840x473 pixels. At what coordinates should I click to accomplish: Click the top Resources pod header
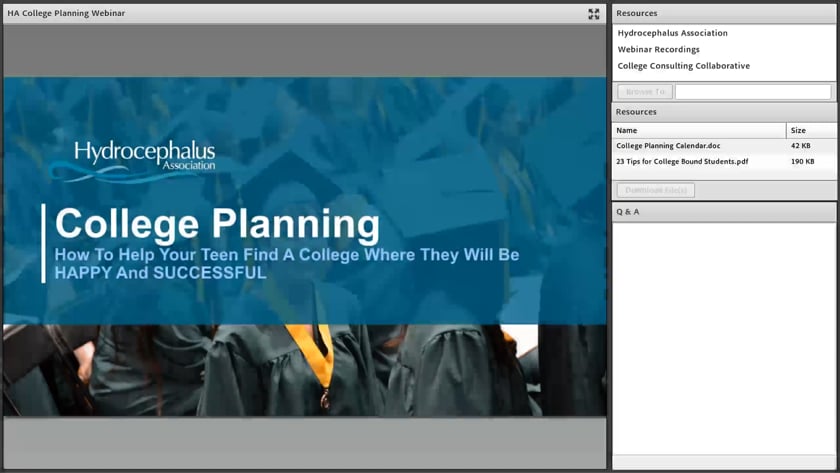point(724,13)
